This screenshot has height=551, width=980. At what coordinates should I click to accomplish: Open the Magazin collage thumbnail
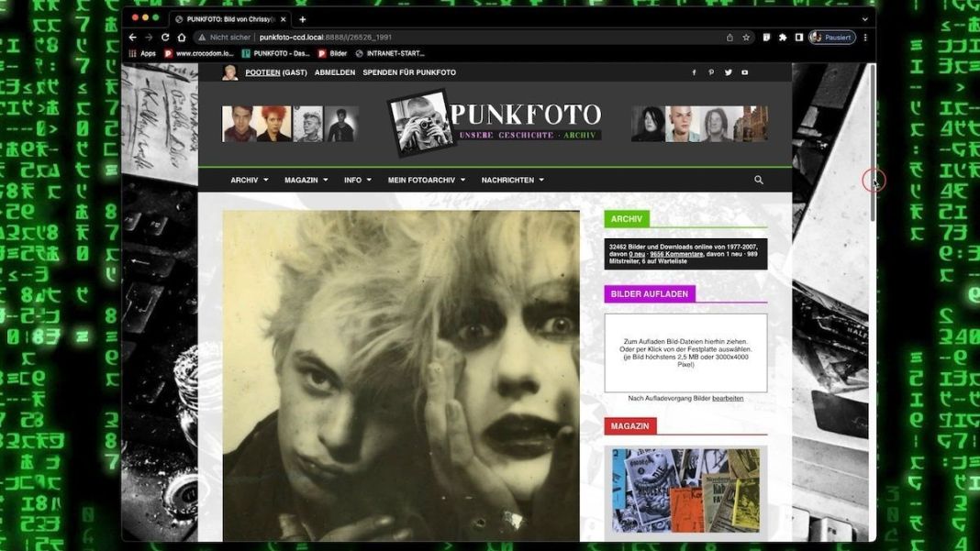click(x=685, y=490)
